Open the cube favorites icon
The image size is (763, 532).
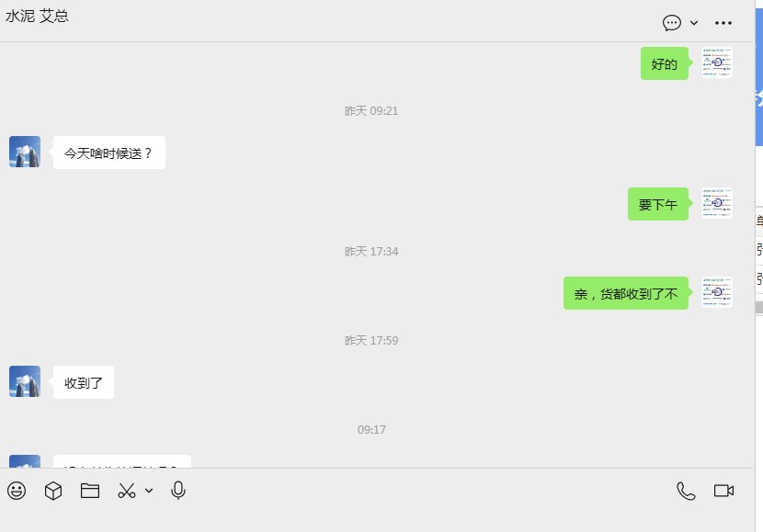pos(53,491)
